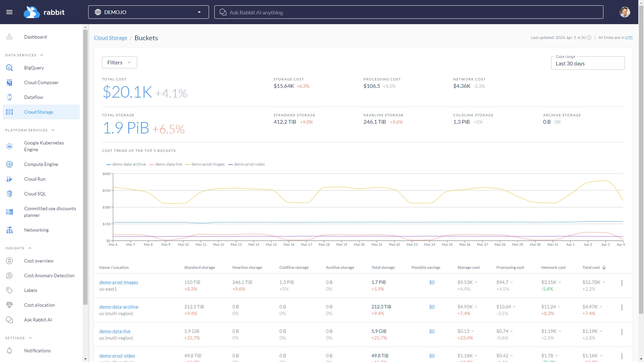Image resolution: width=644 pixels, height=362 pixels.
Task: Click the Dataflow sidebar icon
Action: [x=9, y=97]
